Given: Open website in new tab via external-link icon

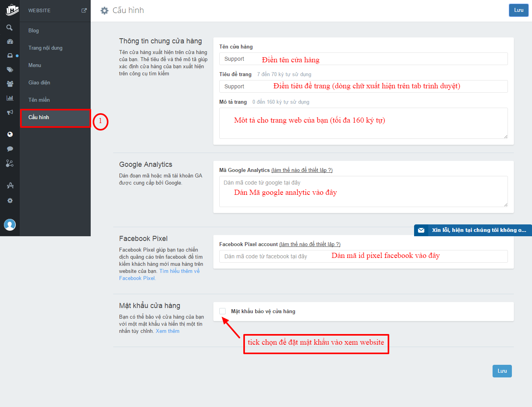Looking at the screenshot, I should (x=84, y=11).
